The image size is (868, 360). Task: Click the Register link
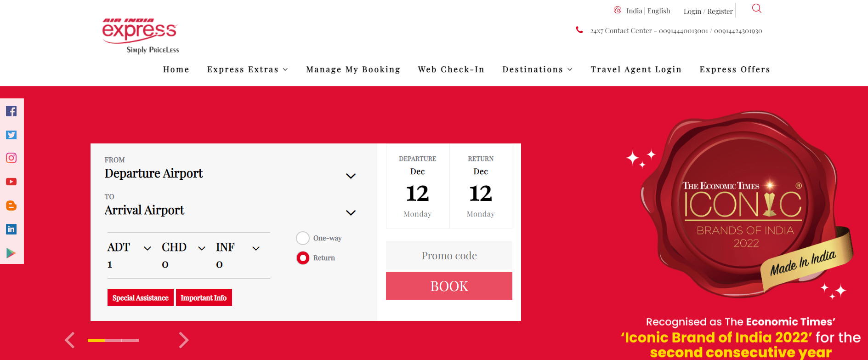[720, 11]
